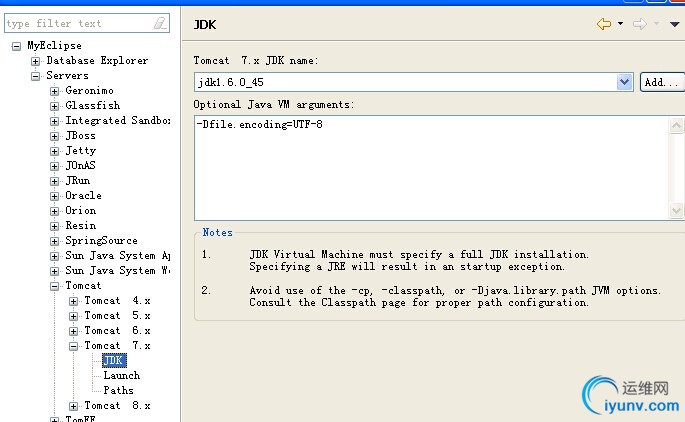Screen dimensions: 685x422
Task: Select the Launch item under Tomcat 7.x
Action: (x=121, y=375)
